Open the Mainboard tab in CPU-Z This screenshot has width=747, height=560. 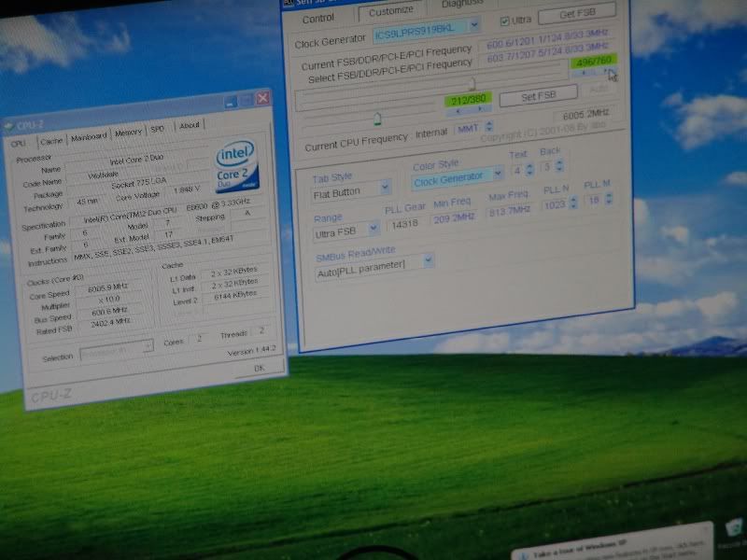coord(90,136)
